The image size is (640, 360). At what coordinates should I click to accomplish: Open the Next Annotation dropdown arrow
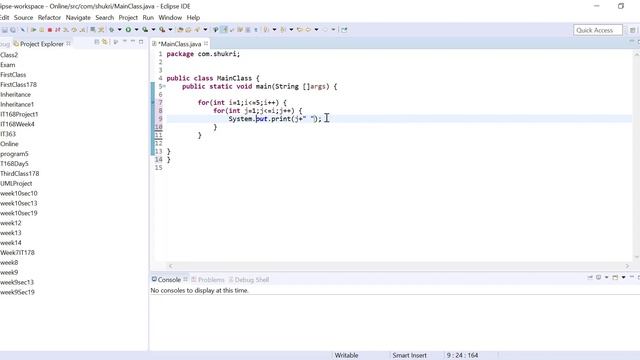274,30
